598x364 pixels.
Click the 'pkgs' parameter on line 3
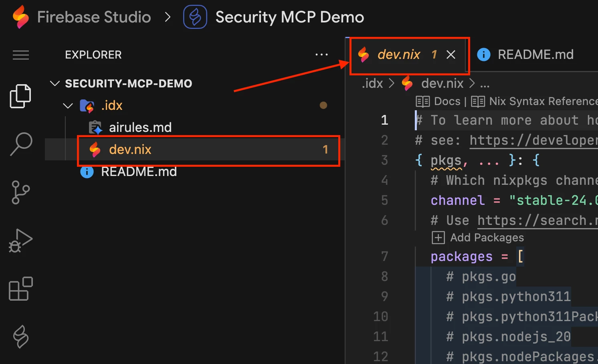[x=446, y=161]
